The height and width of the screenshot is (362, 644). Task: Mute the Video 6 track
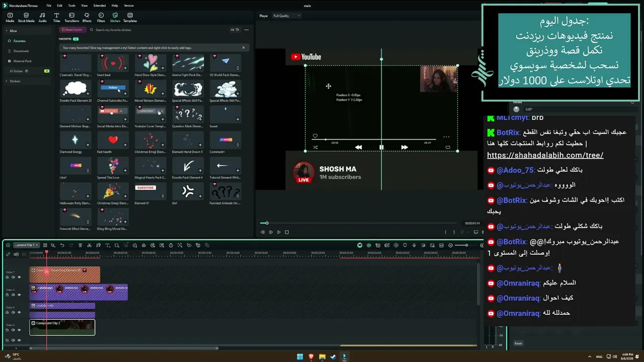click(13, 295)
